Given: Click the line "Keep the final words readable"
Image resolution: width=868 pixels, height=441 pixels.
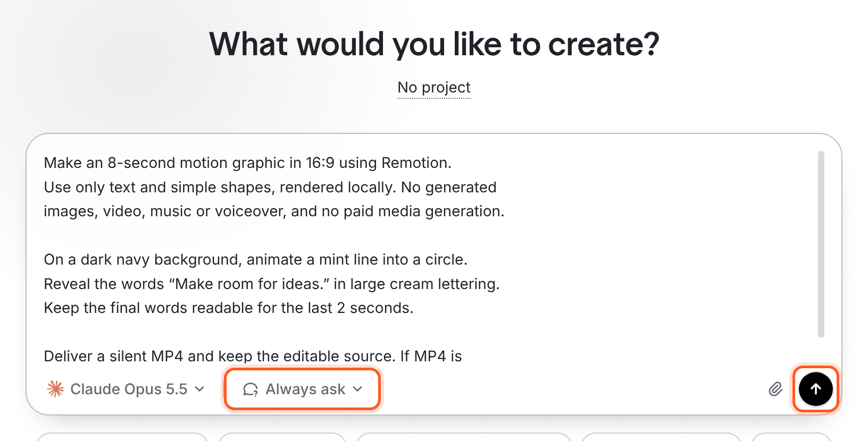Looking at the screenshot, I should pyautogui.click(x=229, y=308).
